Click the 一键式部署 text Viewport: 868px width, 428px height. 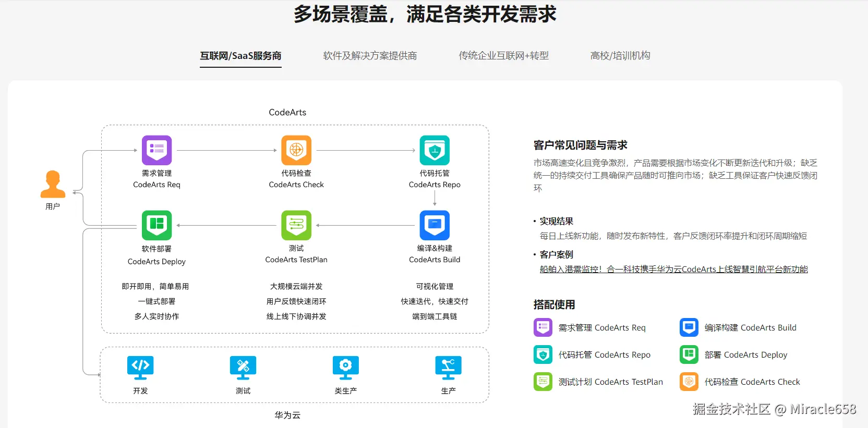(156, 301)
